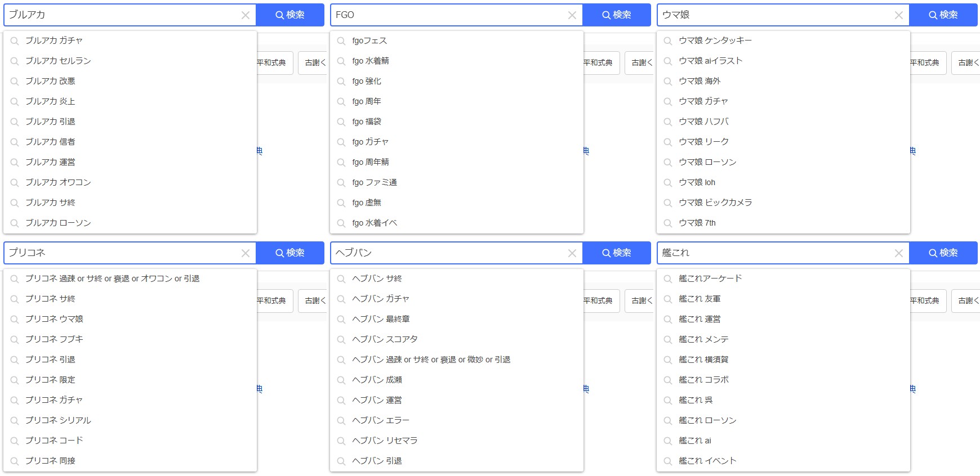The height and width of the screenshot is (476, 980).
Task: Open the suggestion プリコネ シリアル
Action: (130, 420)
